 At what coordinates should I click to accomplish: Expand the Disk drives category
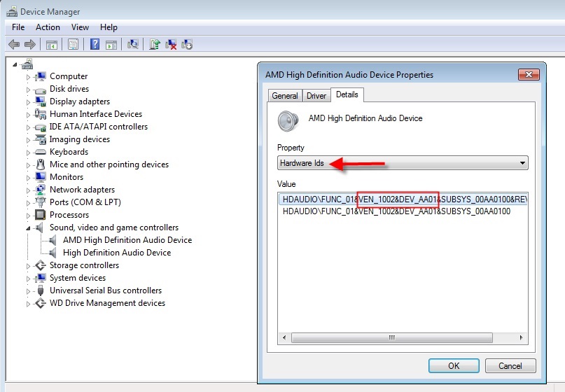28,90
